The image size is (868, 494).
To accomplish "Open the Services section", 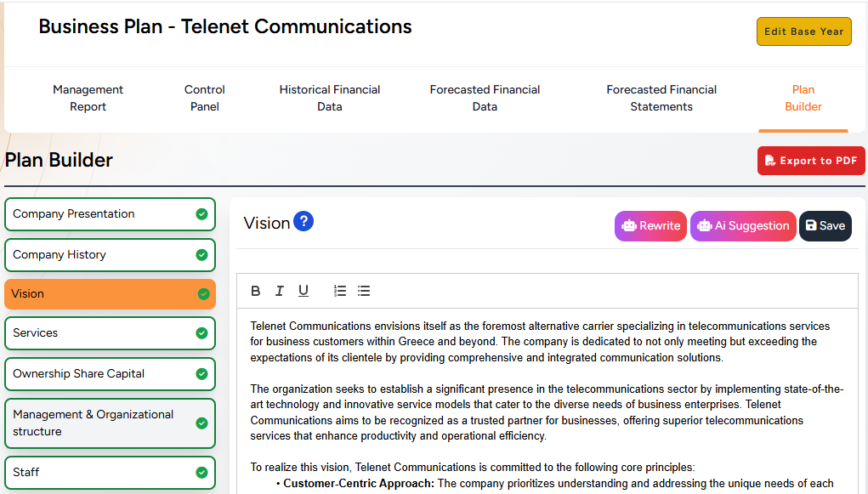I will click(x=110, y=332).
